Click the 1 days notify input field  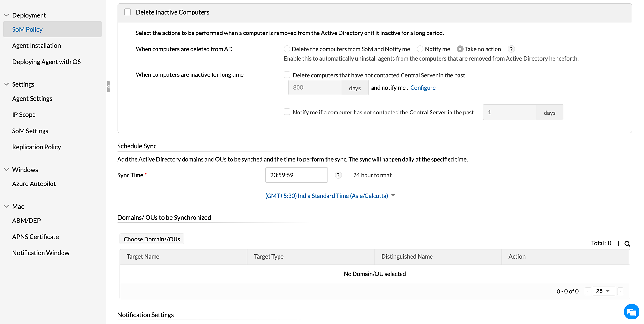coord(510,112)
